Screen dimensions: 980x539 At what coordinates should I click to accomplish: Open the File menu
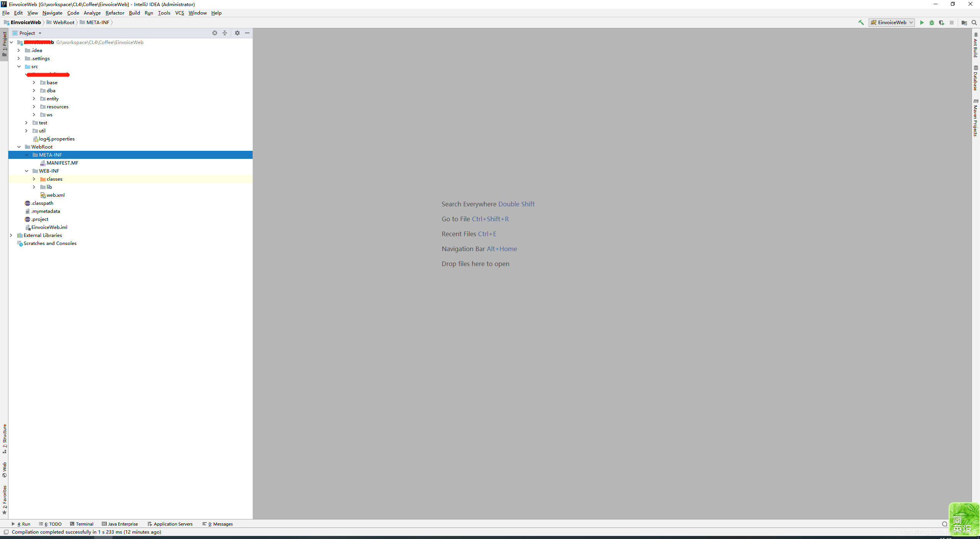(x=6, y=13)
